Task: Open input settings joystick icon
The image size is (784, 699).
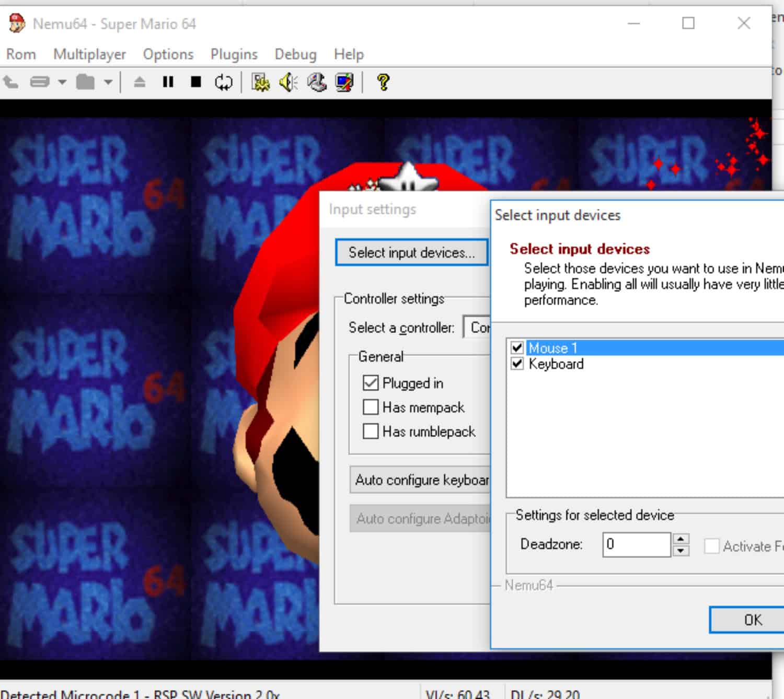Action: tap(317, 82)
